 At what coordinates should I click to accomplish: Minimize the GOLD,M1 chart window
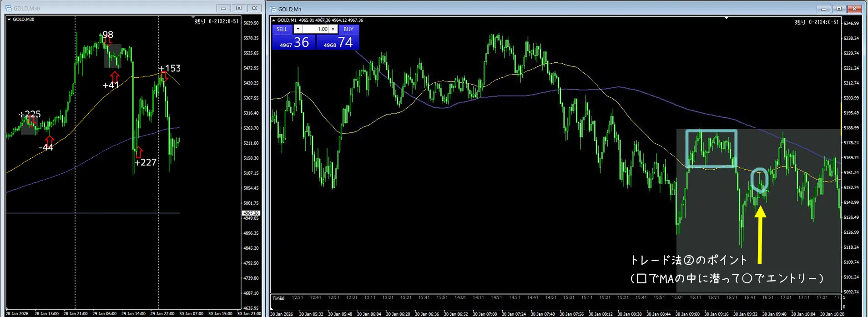coord(823,9)
